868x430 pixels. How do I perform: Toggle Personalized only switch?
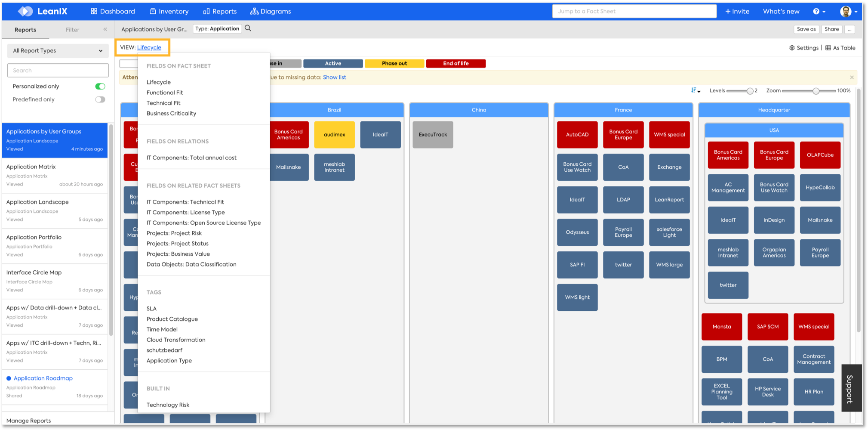(x=100, y=87)
